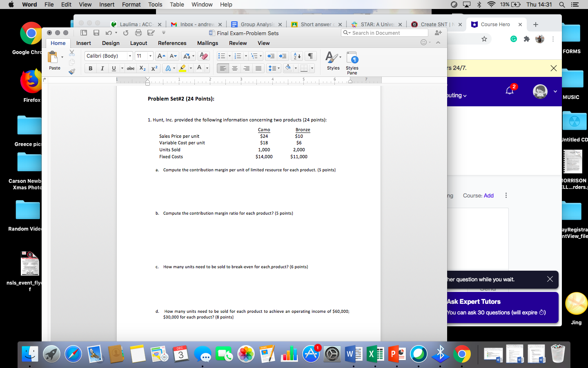Image resolution: width=588 pixels, height=368 pixels.
Task: Open the Calibri (Body) font dropdown
Action: (x=130, y=56)
